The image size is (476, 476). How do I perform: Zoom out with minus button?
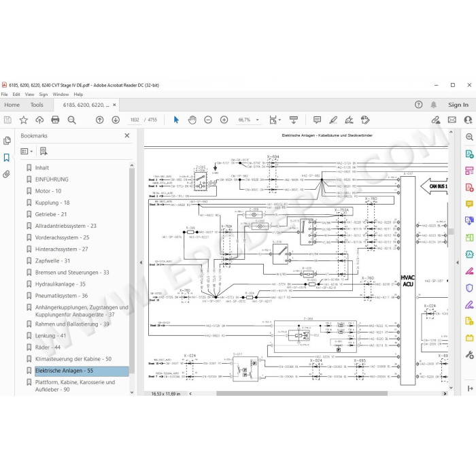(208, 120)
